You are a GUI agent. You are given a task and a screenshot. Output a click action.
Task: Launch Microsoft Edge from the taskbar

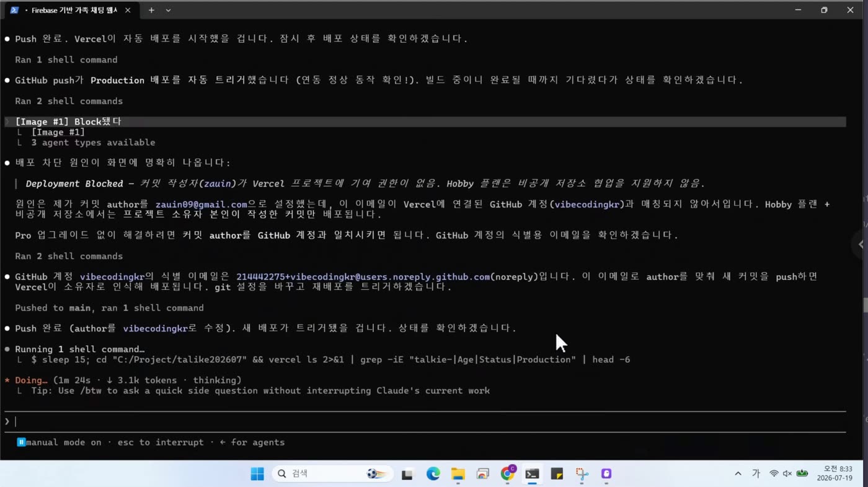433,475
